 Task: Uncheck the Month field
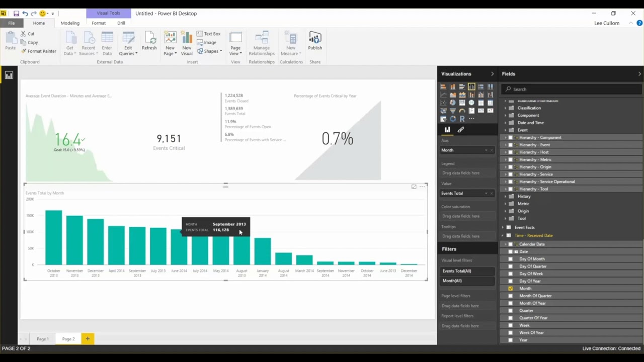pyautogui.click(x=511, y=289)
